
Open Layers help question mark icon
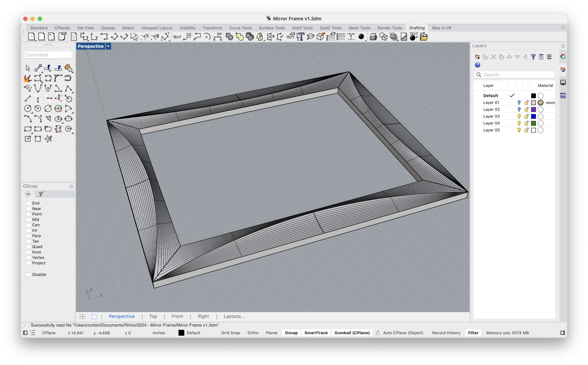click(x=478, y=65)
